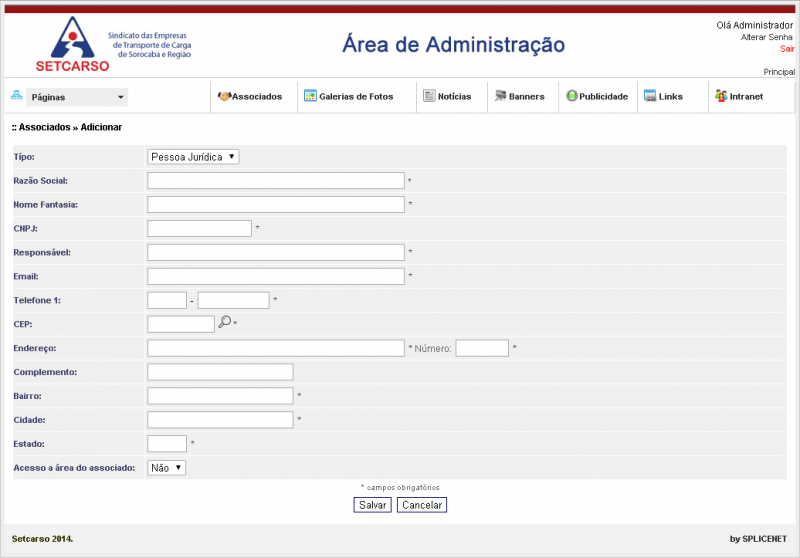Viewport: 800px width, 558px height.
Task: Click the Associados » Adicionar breadcrumb
Action: 67,127
